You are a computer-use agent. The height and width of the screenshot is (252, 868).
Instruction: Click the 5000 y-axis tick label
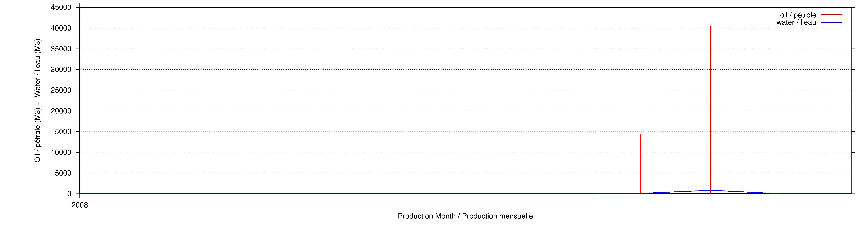click(63, 173)
